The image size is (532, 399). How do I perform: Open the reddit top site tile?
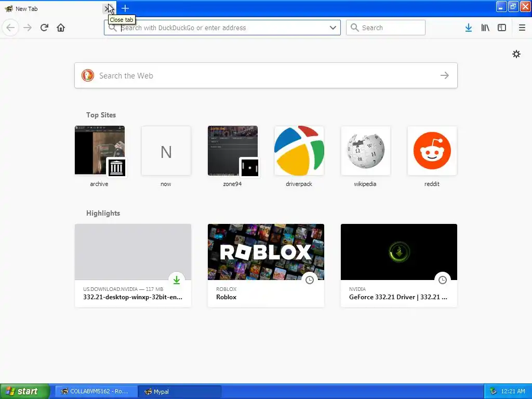432,156
